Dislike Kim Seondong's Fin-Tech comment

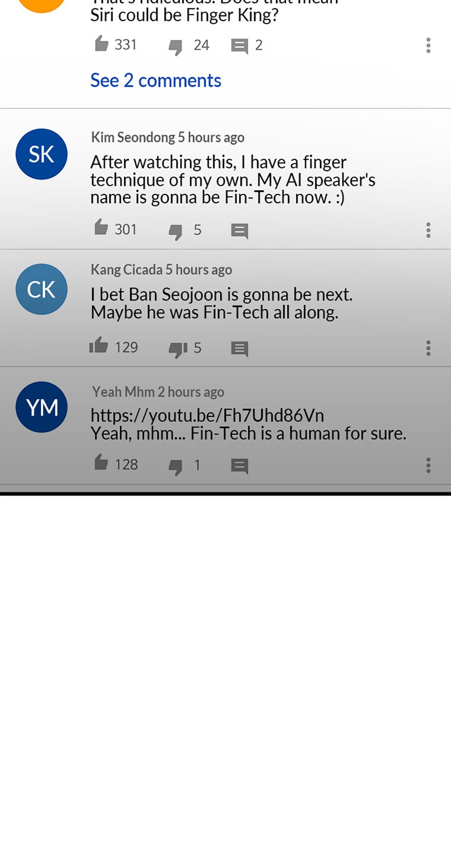[176, 232]
